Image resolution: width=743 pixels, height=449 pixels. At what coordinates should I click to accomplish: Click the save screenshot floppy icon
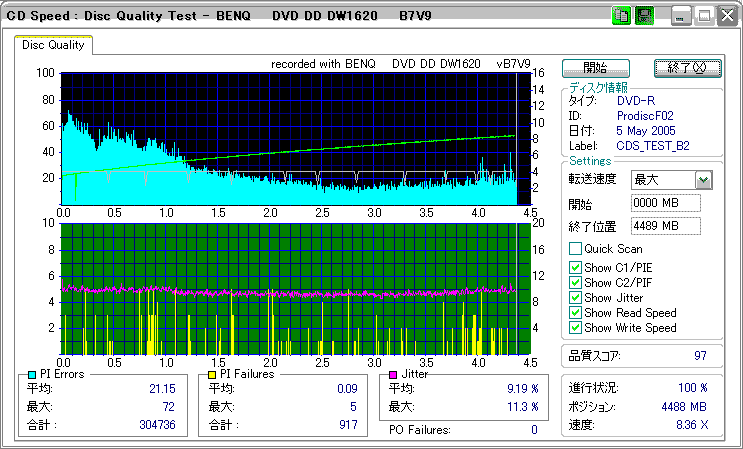644,16
